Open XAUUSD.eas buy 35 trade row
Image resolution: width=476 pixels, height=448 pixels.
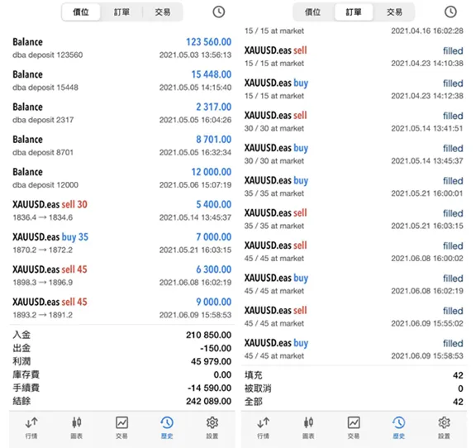(x=121, y=243)
